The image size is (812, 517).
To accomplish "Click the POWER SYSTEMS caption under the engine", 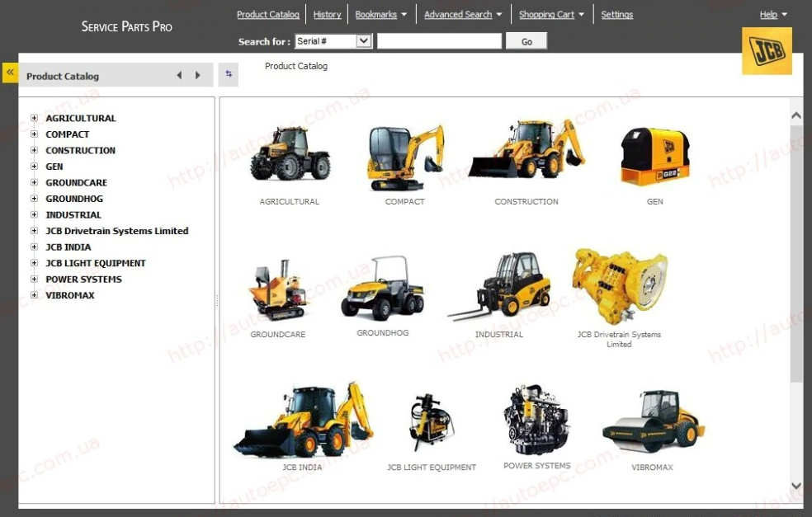I will [x=537, y=466].
